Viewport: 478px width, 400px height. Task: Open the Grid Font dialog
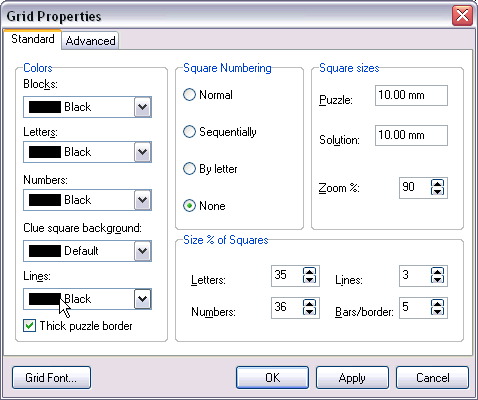pyautogui.click(x=51, y=378)
